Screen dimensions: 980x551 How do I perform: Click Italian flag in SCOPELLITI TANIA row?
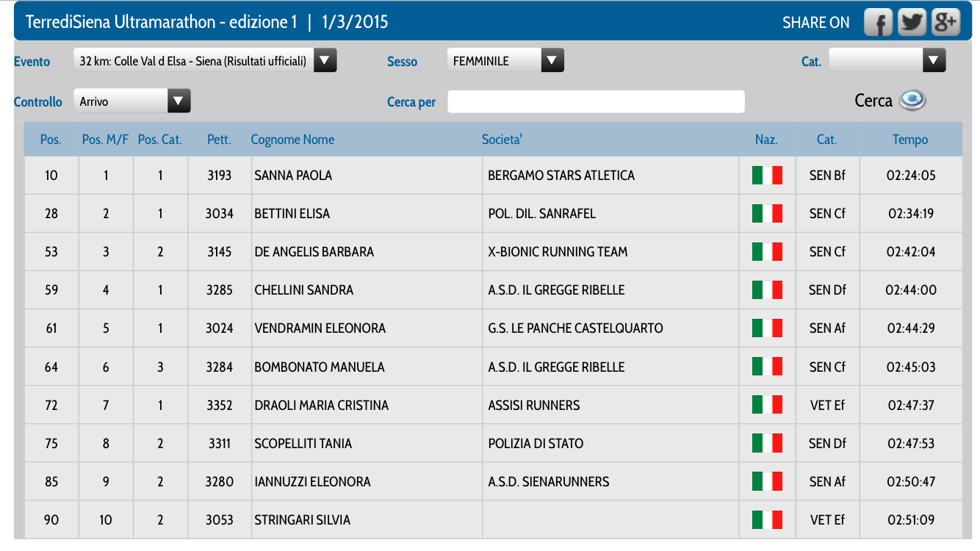tap(767, 443)
